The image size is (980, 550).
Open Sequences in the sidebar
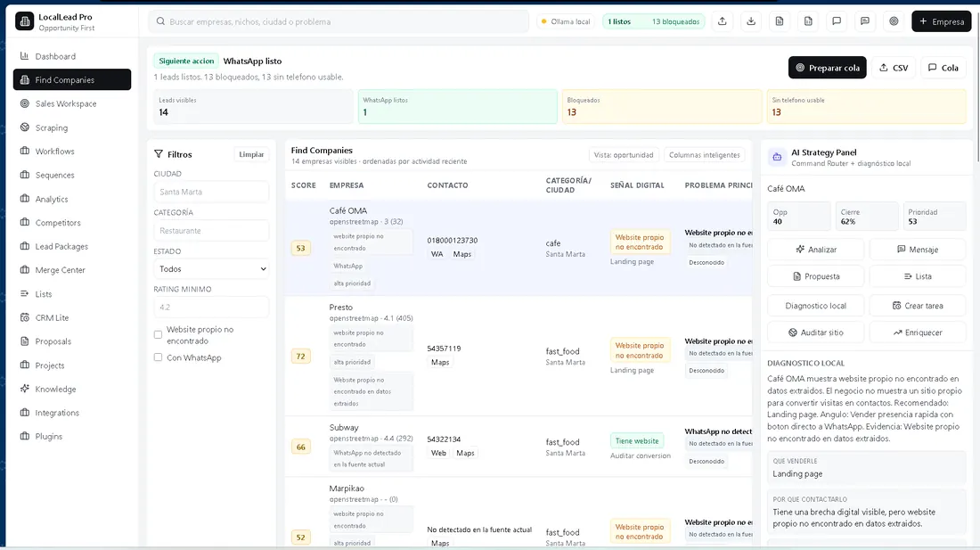[x=72, y=175]
